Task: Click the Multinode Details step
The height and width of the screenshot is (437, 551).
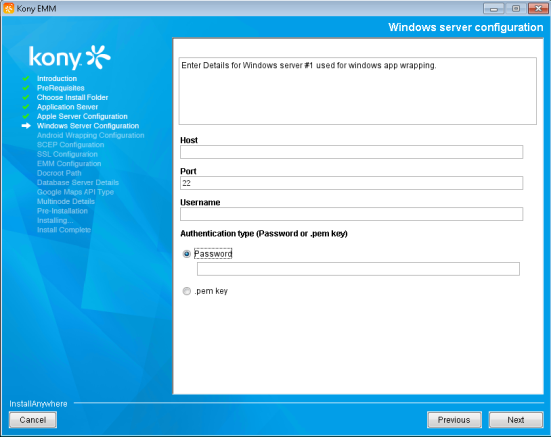Action: coord(66,202)
